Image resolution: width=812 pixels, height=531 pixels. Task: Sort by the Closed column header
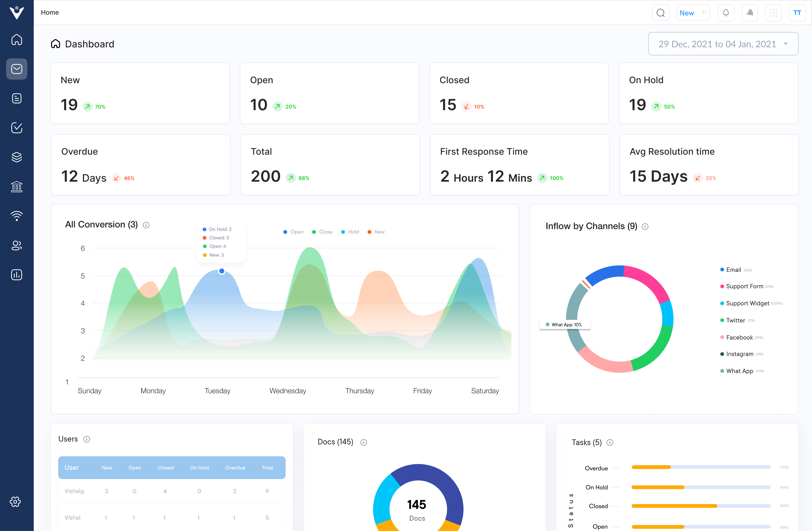pyautogui.click(x=165, y=468)
